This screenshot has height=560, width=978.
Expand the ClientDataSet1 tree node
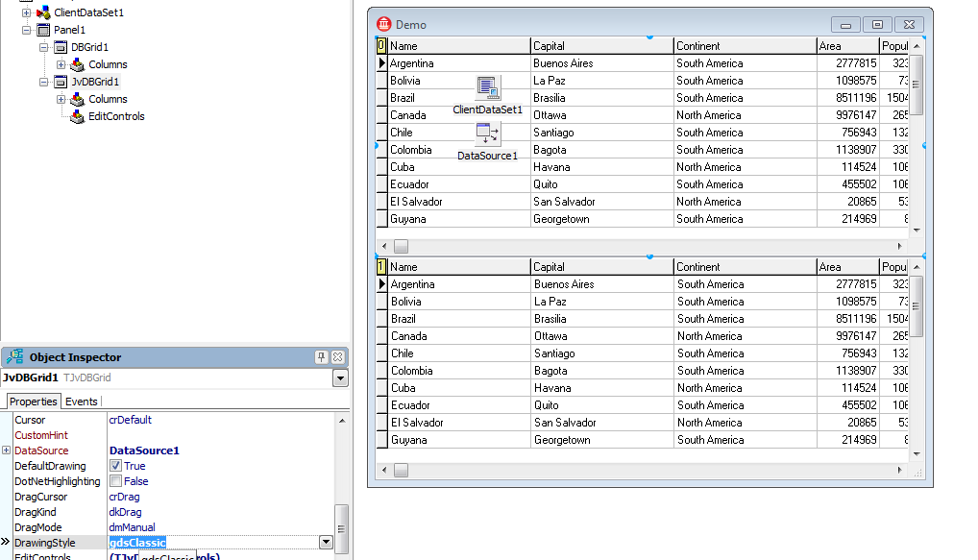[26, 12]
